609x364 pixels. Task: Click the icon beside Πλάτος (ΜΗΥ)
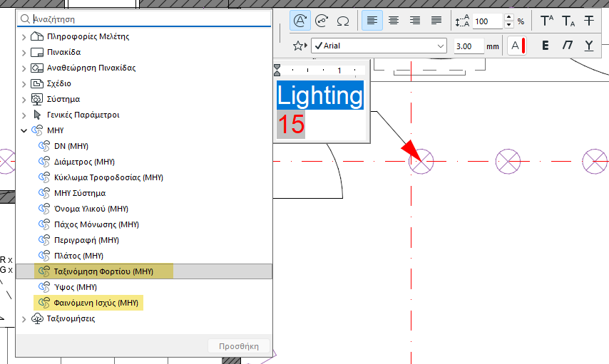point(44,256)
